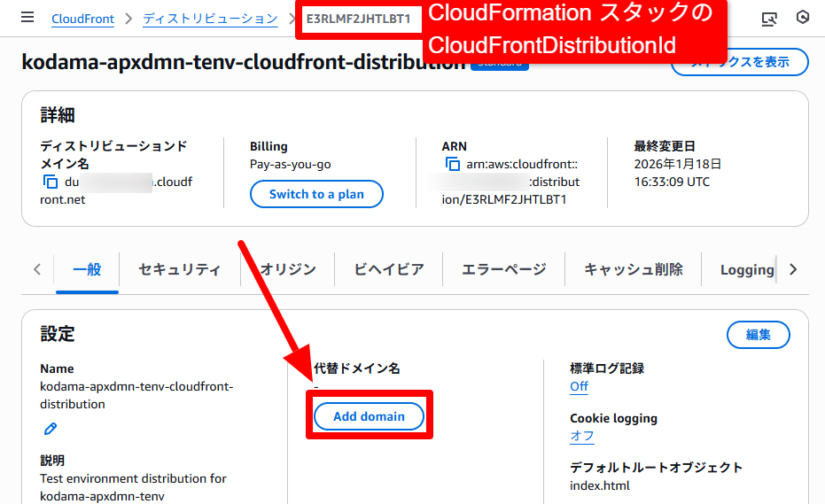Copy the distribution ARN
The height and width of the screenshot is (504, 825).
pyautogui.click(x=453, y=165)
